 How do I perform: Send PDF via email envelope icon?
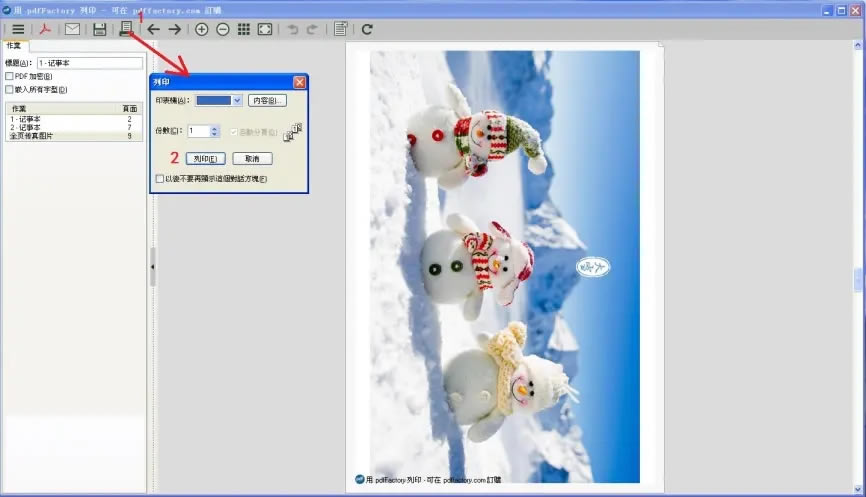pos(72,29)
